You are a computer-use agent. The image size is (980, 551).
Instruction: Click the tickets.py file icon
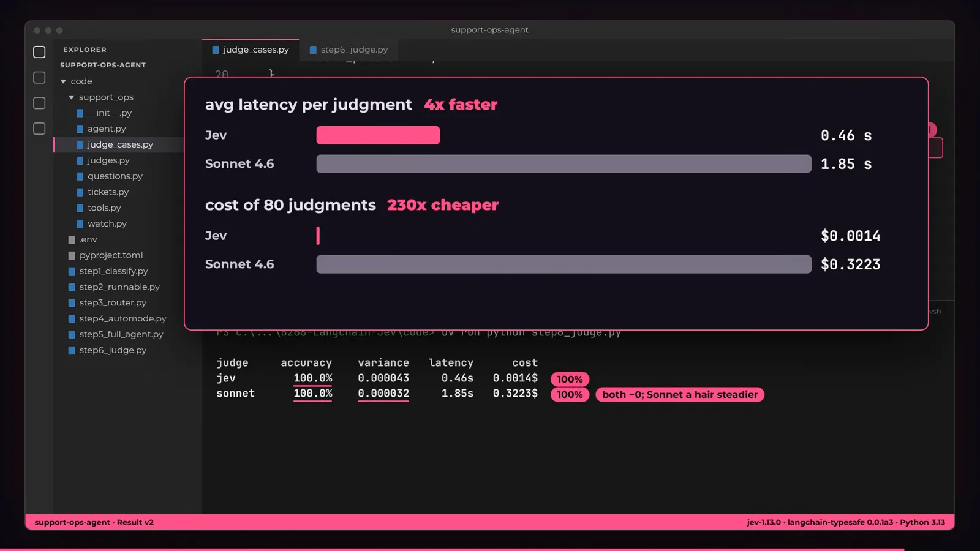coord(80,192)
